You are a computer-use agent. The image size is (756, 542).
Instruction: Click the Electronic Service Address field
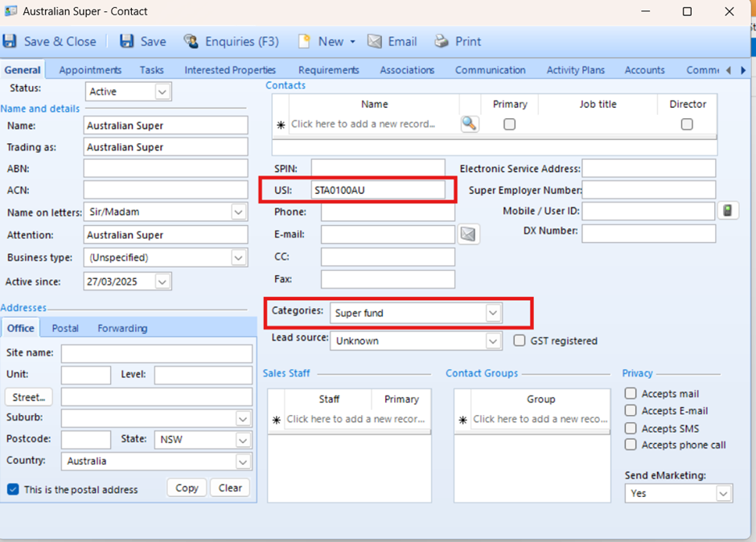coord(649,168)
